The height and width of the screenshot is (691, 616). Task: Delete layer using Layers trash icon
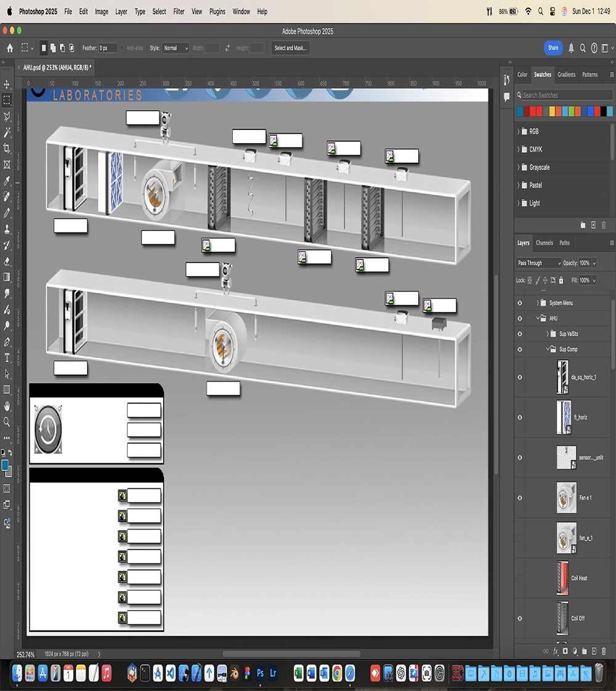pos(604,652)
